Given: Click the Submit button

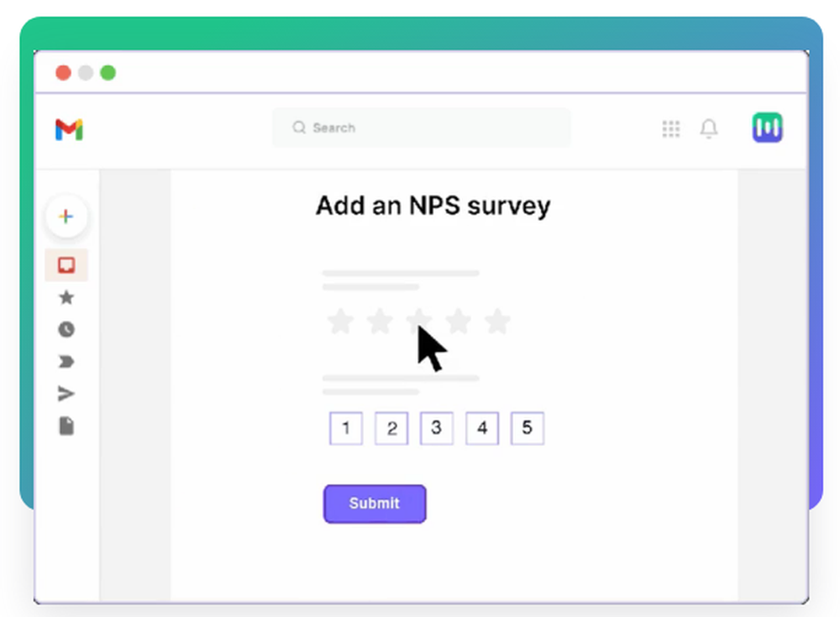Looking at the screenshot, I should 375,504.
